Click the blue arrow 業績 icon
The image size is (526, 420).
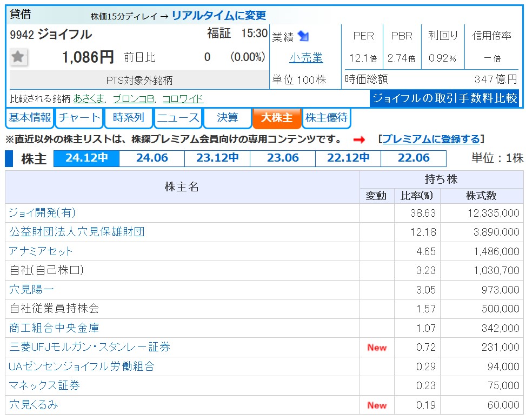[303, 36]
